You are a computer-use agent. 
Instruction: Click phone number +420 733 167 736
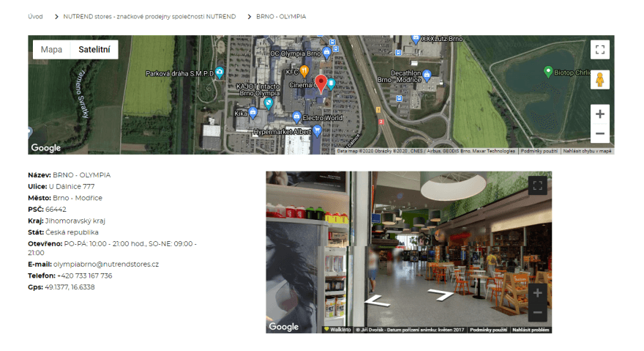click(85, 276)
